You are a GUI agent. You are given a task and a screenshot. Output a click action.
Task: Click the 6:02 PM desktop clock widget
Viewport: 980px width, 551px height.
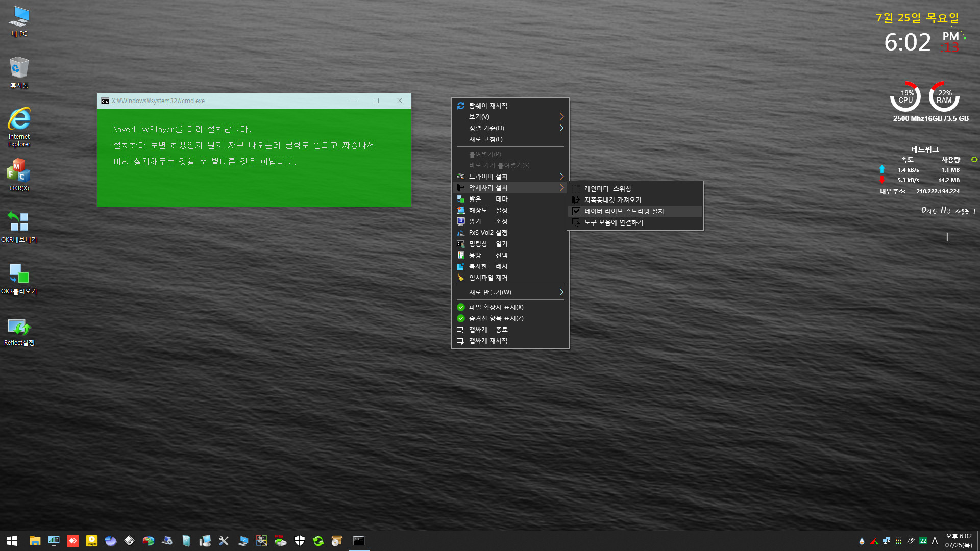click(922, 42)
